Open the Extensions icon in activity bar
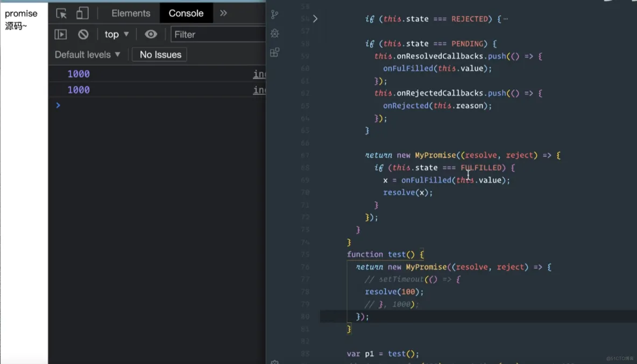This screenshot has width=637, height=364. (274, 52)
